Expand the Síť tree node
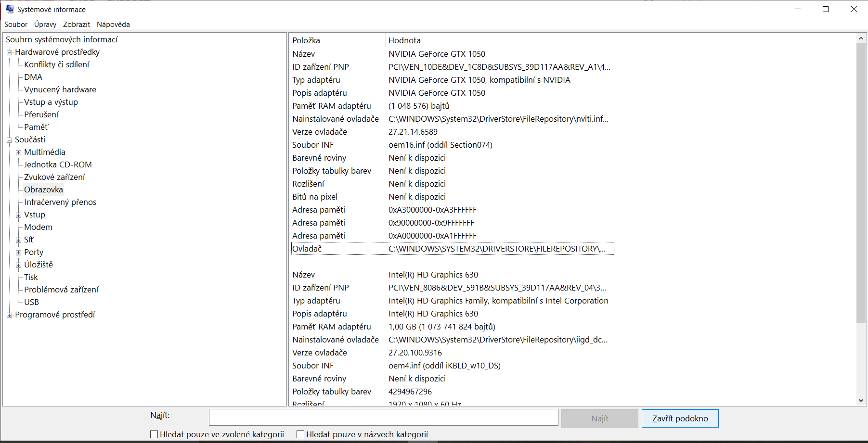This screenshot has height=443, width=868. [19, 240]
